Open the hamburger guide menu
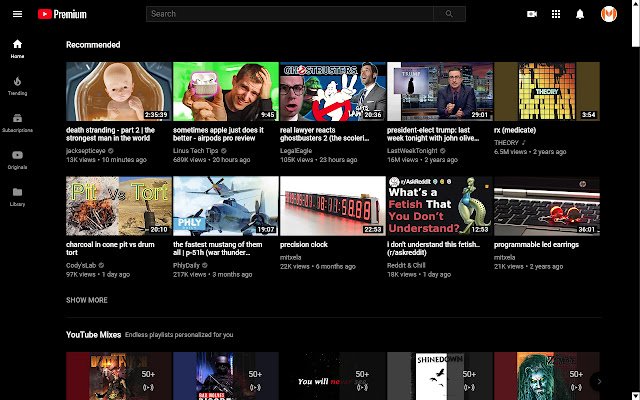This screenshot has height=400, width=640. [17, 14]
